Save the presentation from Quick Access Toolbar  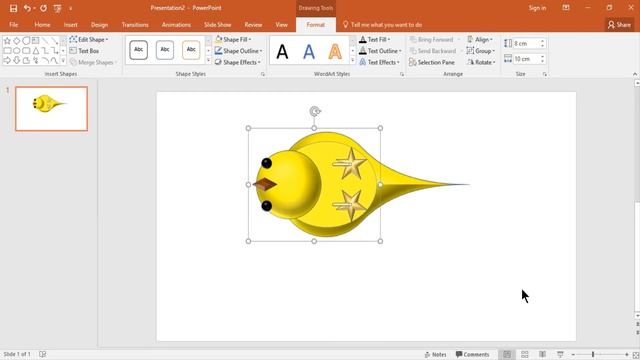point(13,8)
